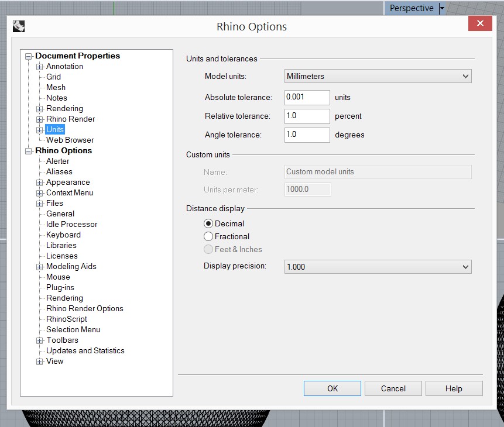Image resolution: width=504 pixels, height=427 pixels.
Task: Expand the Rhino Render tree node
Action: (x=40, y=119)
